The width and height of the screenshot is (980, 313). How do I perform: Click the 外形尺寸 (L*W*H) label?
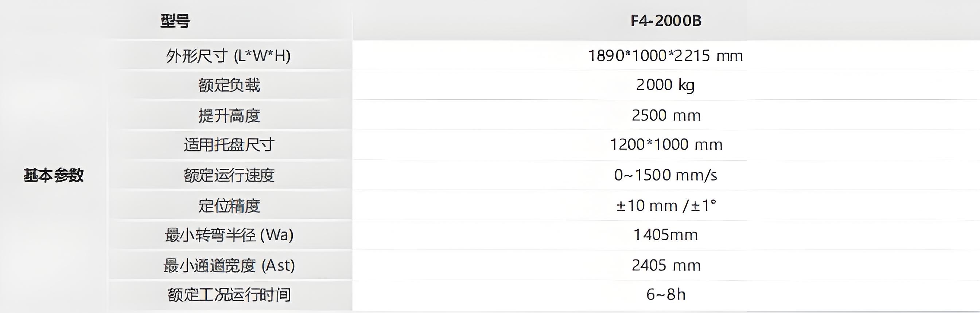(x=228, y=56)
